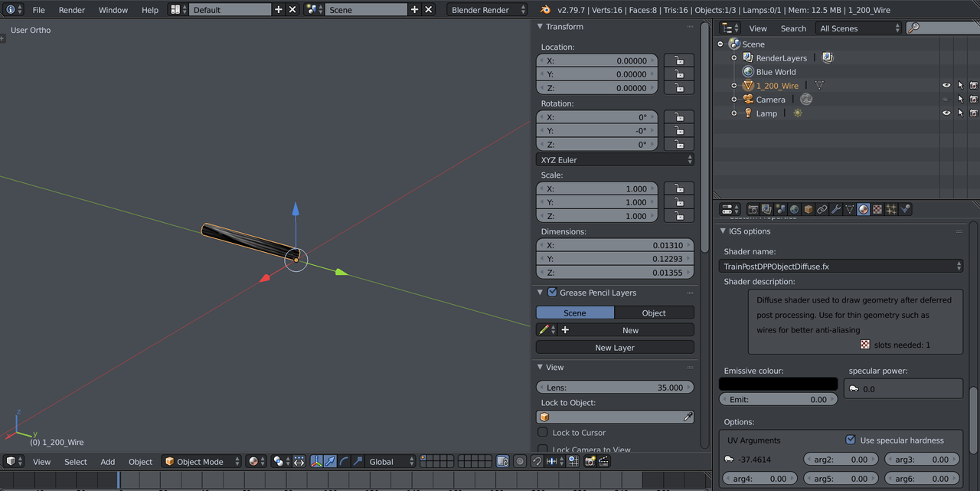Toggle lock on Location X
The image size is (980, 491).
click(678, 61)
